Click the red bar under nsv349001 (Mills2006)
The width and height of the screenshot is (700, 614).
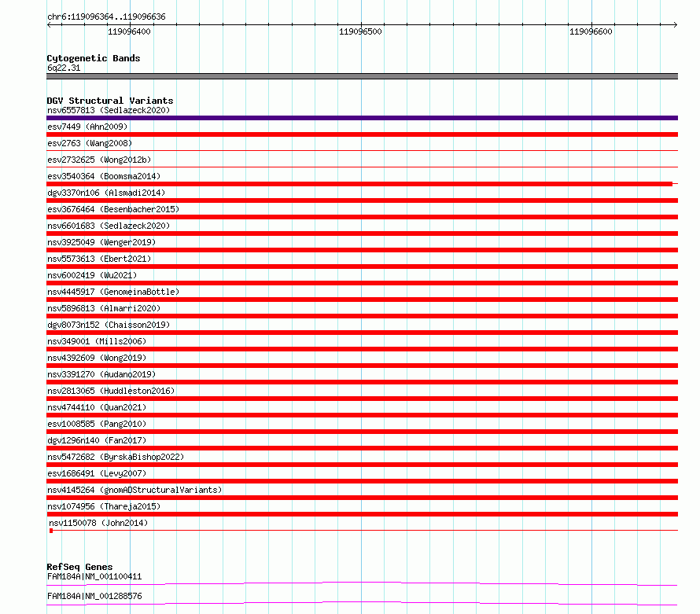coord(362,349)
